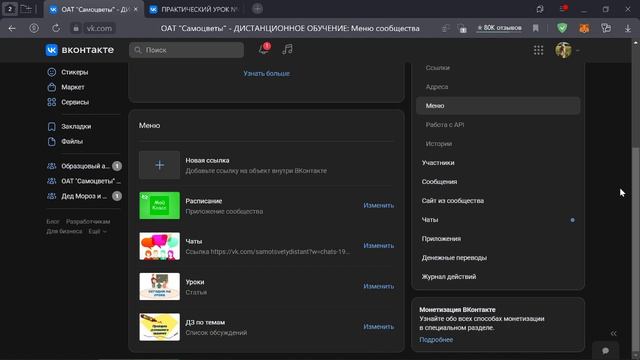Open the browser downloads arrow icon
Image resolution: width=640 pixels, height=360 pixels.
point(628,28)
